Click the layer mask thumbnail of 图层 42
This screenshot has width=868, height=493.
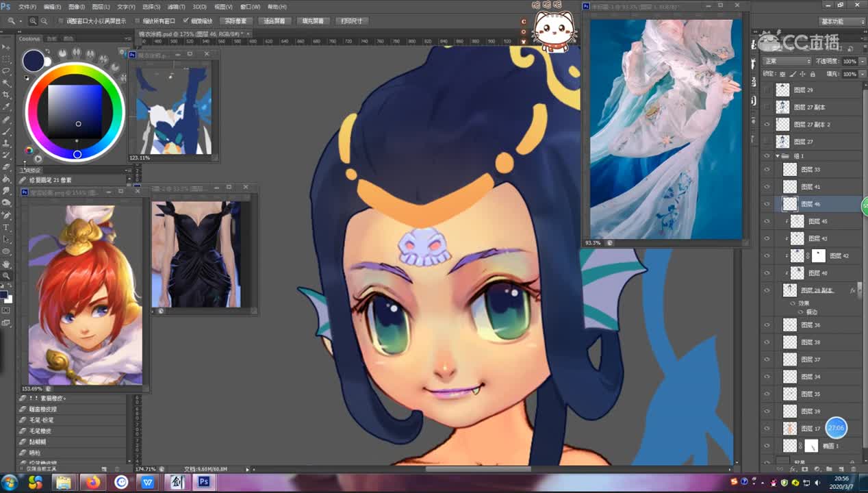[x=817, y=256]
